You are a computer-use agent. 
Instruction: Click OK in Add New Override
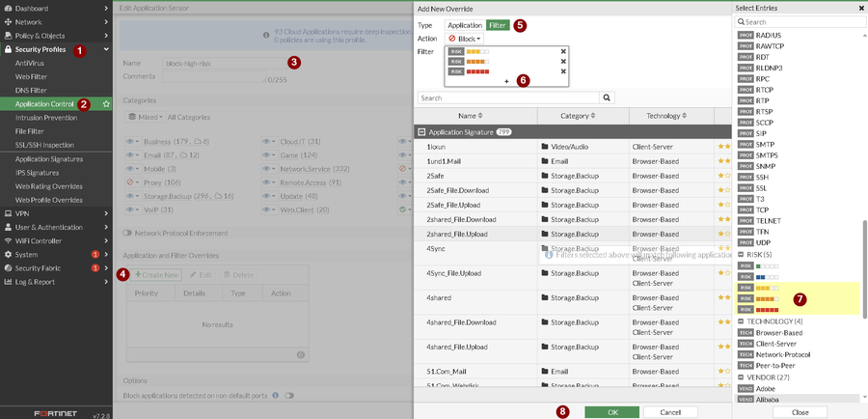click(612, 412)
